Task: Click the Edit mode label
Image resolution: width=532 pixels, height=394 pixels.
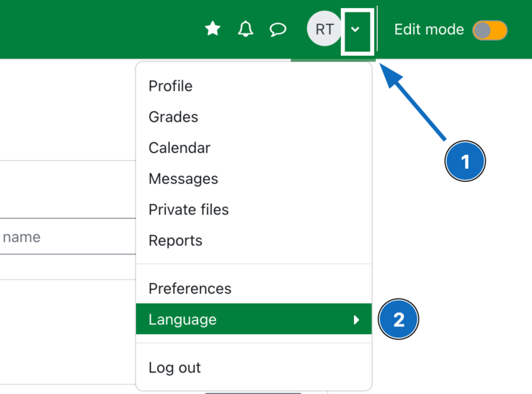Action: point(428,30)
